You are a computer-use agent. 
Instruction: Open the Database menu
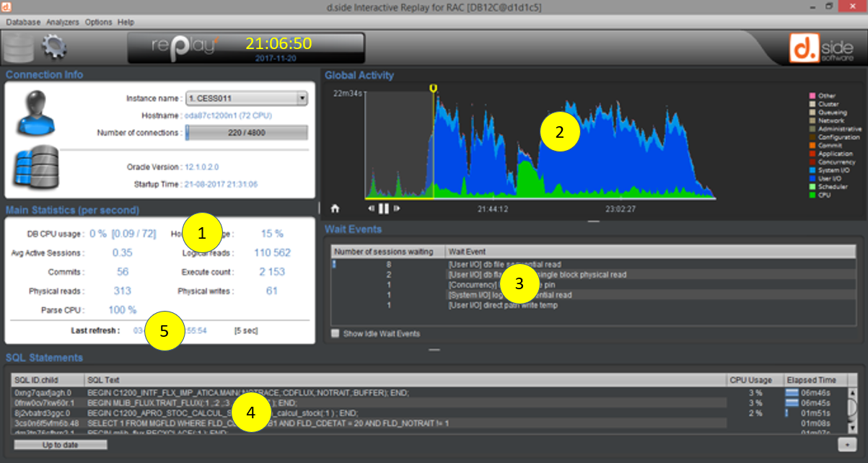click(x=24, y=22)
